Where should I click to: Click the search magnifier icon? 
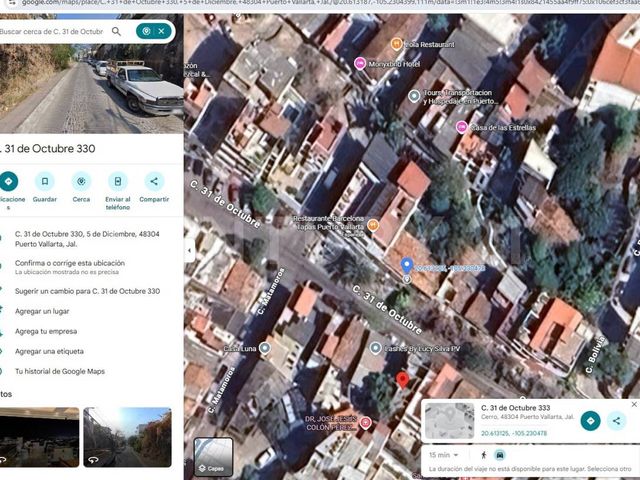[x=116, y=31]
